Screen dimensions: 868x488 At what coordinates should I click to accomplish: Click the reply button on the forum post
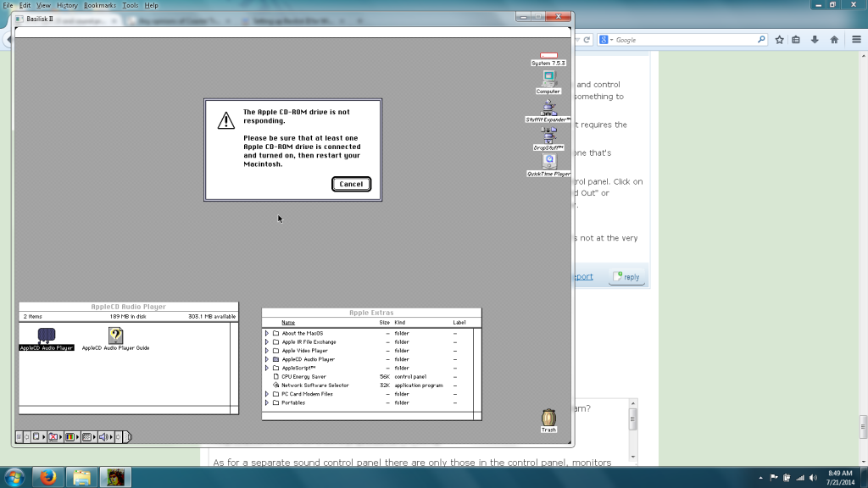pyautogui.click(x=626, y=277)
